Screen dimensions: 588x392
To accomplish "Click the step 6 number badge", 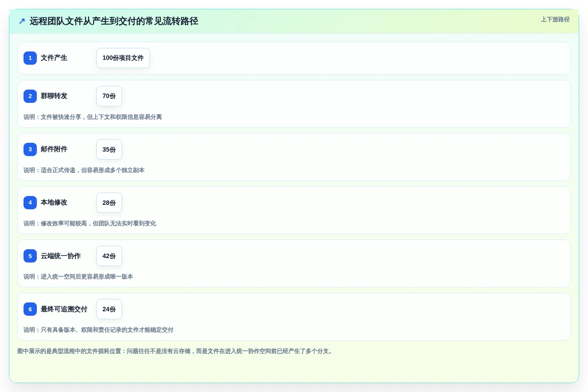I will tap(30, 309).
